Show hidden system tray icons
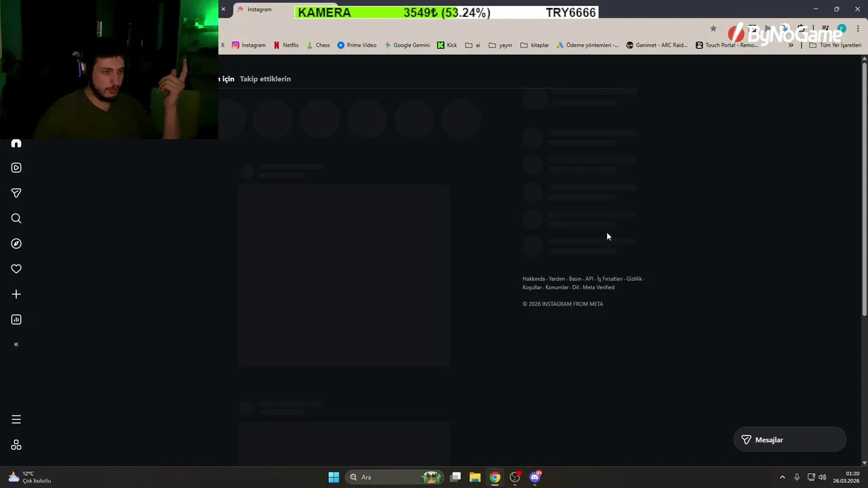This screenshot has height=488, width=868. [x=782, y=477]
